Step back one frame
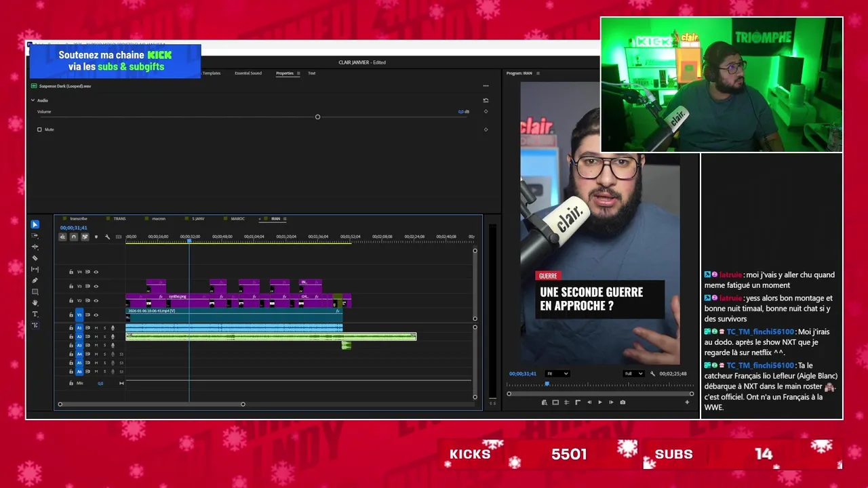The height and width of the screenshot is (488, 868). (x=589, y=402)
